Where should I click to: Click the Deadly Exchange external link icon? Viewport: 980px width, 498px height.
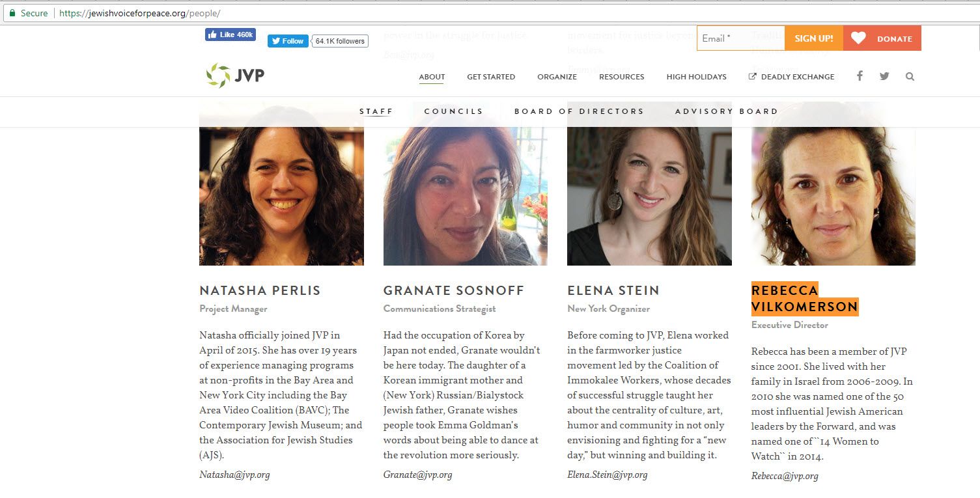(753, 77)
